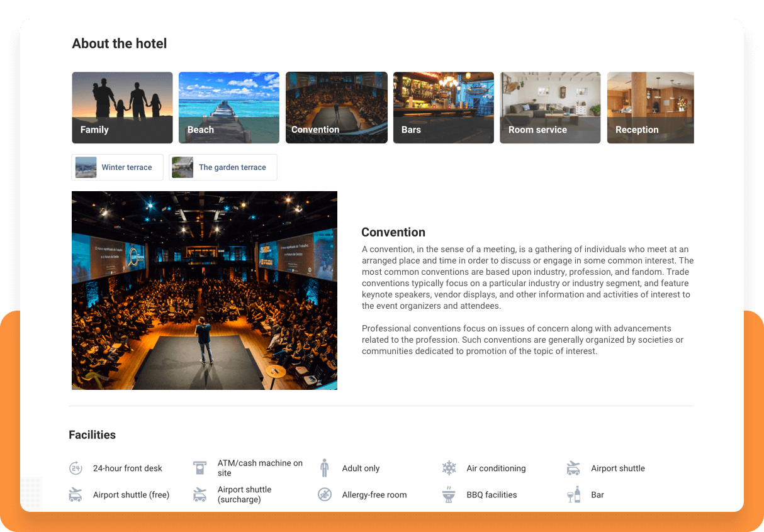Click the 'Air conditioning' facility label
764x532 pixels.
pyautogui.click(x=496, y=468)
